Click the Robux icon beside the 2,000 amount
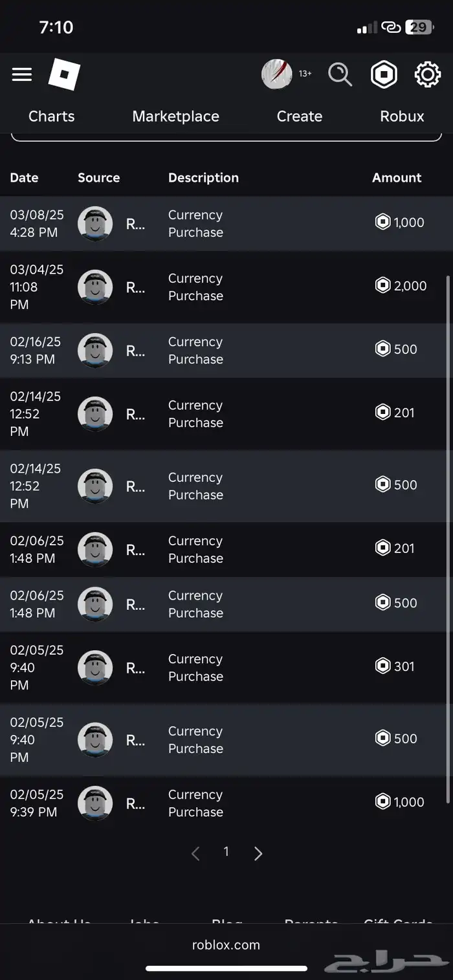 click(x=383, y=285)
